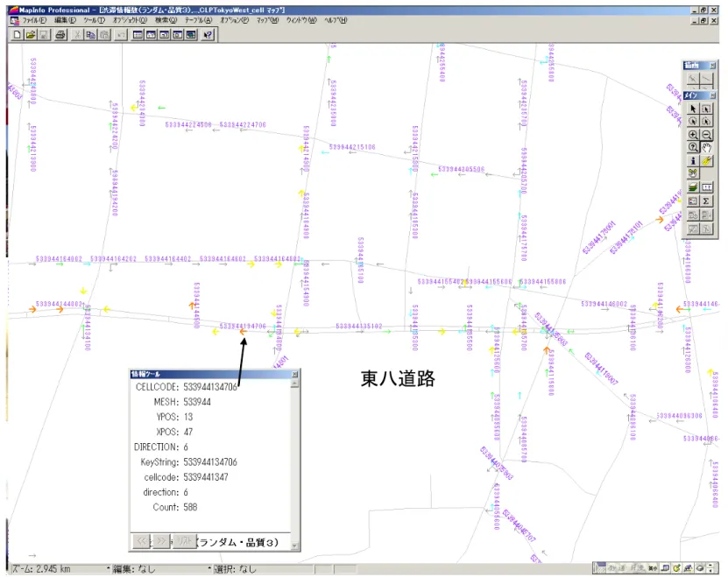Click the Undo toolbar icon
728x577 pixels.
[121, 34]
